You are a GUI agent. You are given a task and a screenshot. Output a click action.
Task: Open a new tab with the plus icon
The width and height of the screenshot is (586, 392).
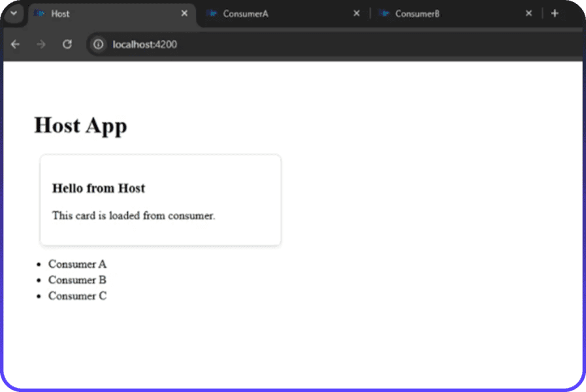[555, 13]
